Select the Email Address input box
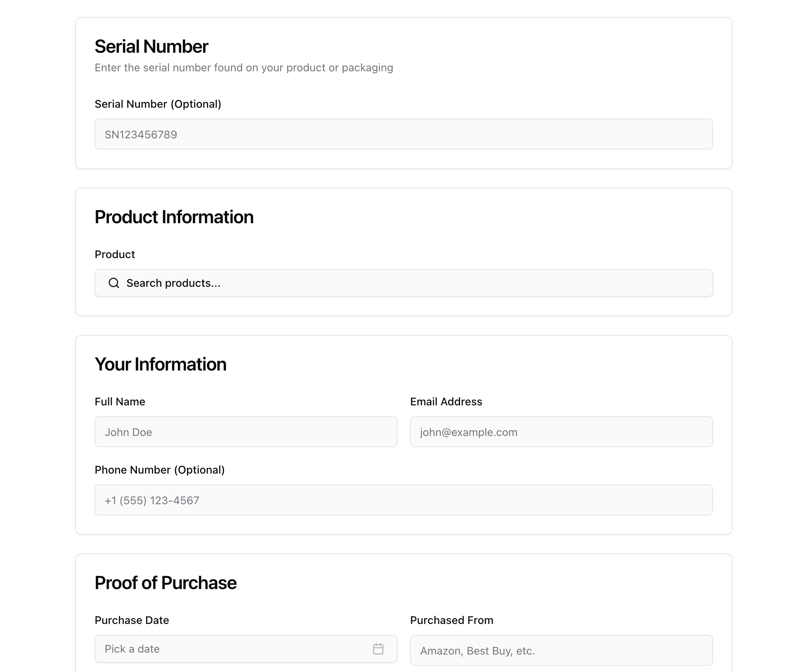 pyautogui.click(x=561, y=432)
